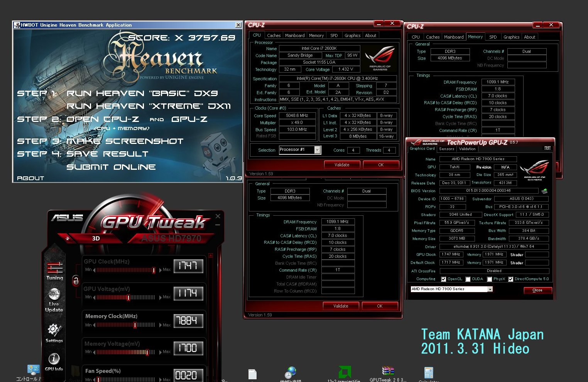
Task: Toggle the PhysX checkbox
Action: tap(490, 279)
